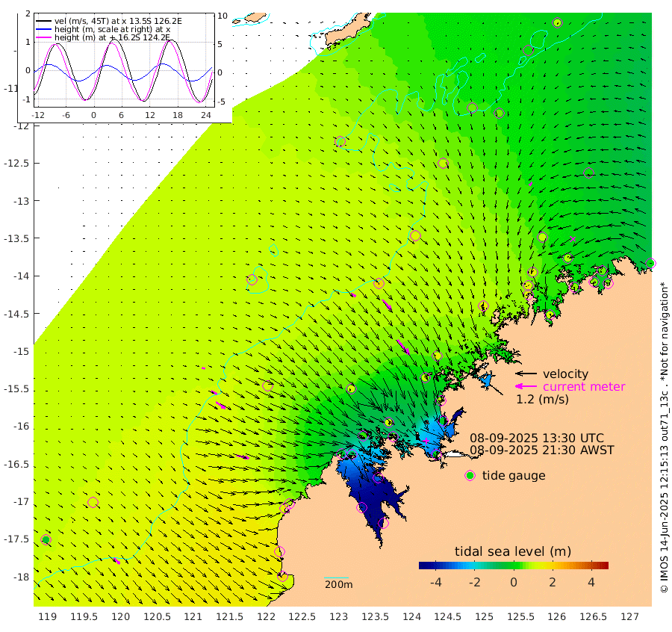Click the 'height (m) at + 16.2S 124.2E' entry
Screen dimensions: 672x632
[x=112, y=38]
